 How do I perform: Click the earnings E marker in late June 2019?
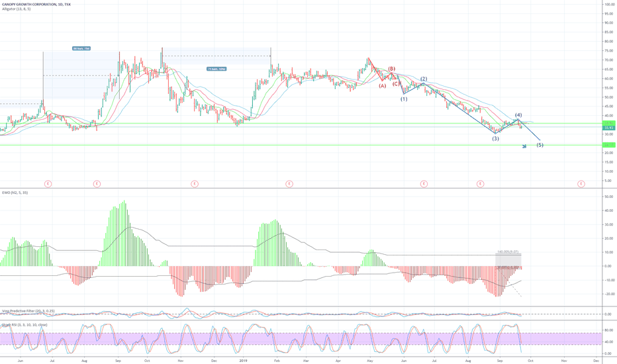pos(424,184)
